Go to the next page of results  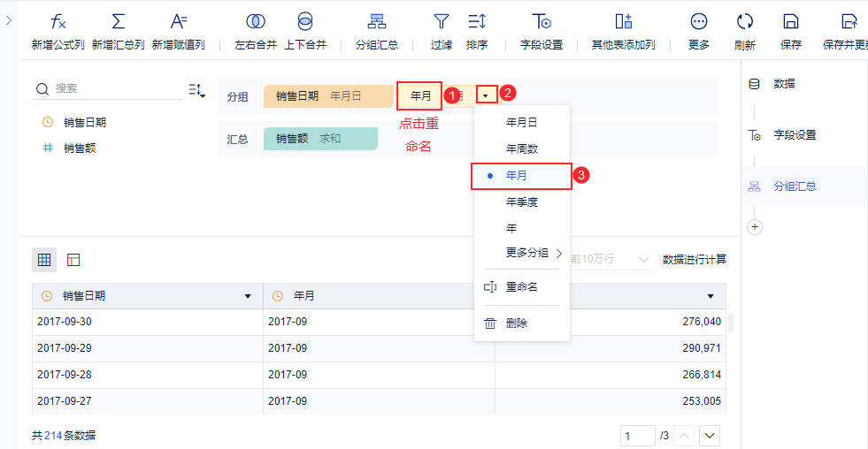(x=710, y=436)
